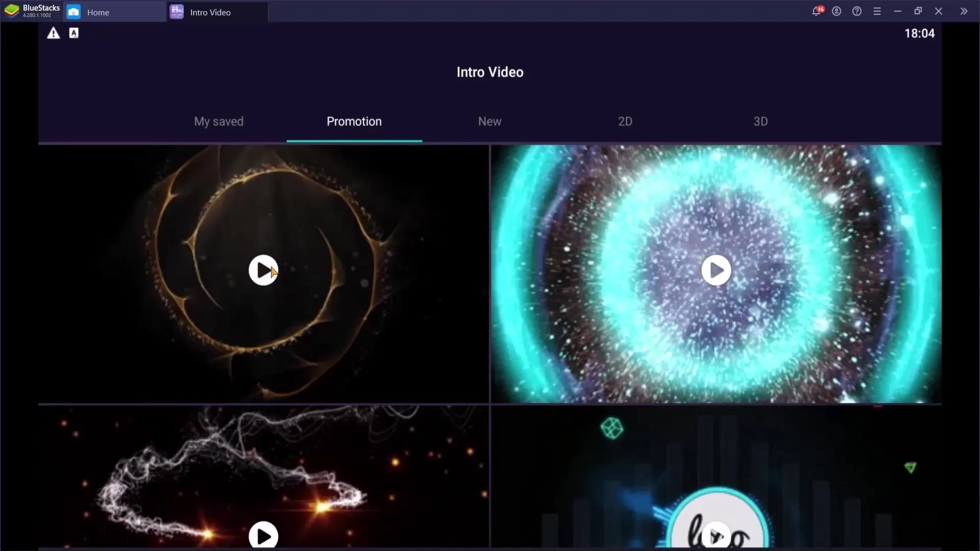Switch to the New tab
This screenshot has width=980, height=551.
tap(488, 121)
